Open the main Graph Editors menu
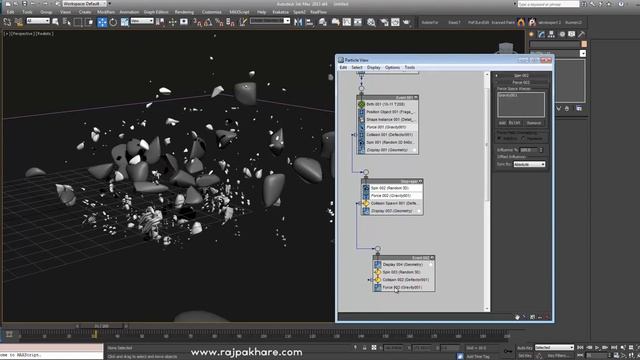Image resolution: width=640 pixels, height=360 pixels. 156,12
